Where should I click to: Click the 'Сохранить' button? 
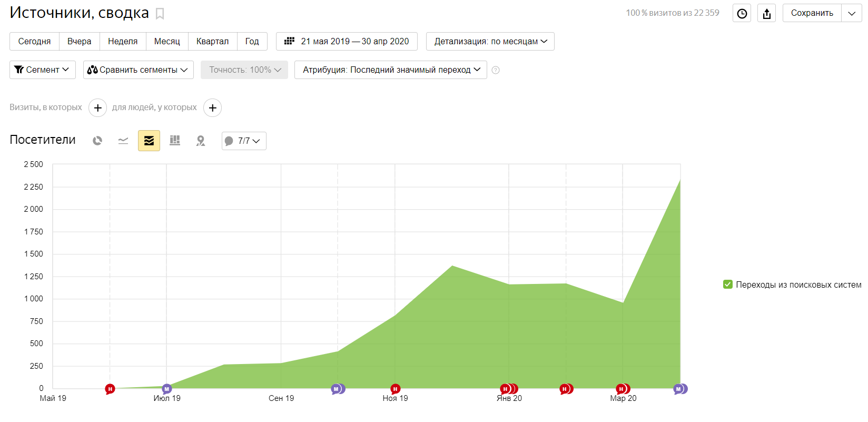click(x=812, y=13)
